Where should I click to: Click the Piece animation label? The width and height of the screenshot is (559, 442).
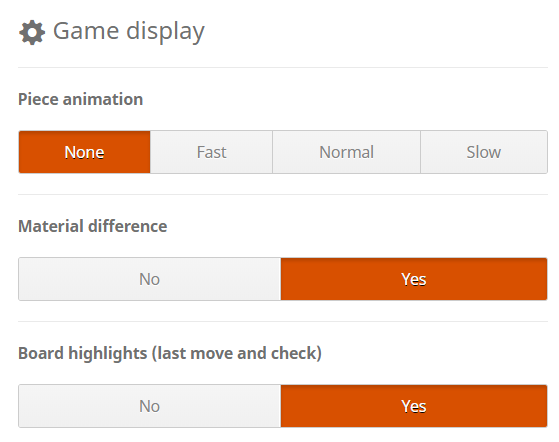81,99
